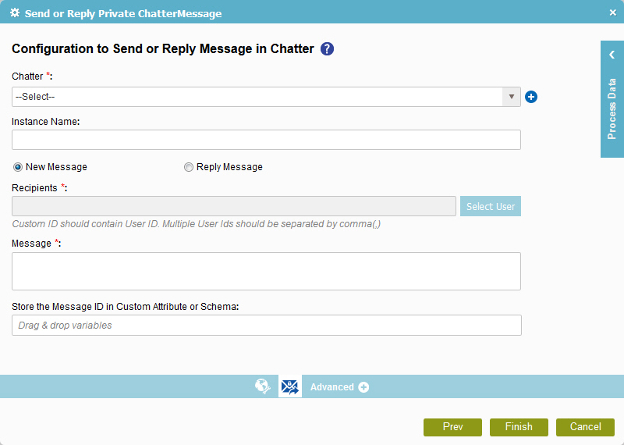Click the Cancel button

[585, 427]
